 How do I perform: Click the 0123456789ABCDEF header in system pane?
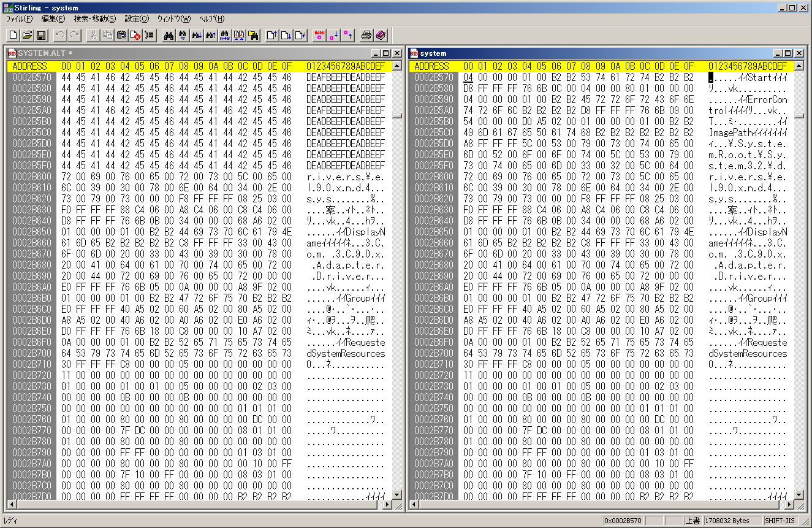pos(748,66)
